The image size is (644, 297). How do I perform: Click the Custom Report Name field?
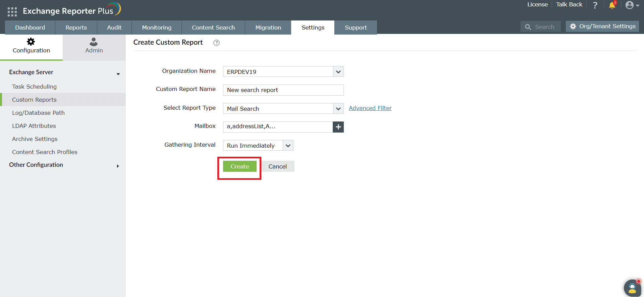[283, 90]
